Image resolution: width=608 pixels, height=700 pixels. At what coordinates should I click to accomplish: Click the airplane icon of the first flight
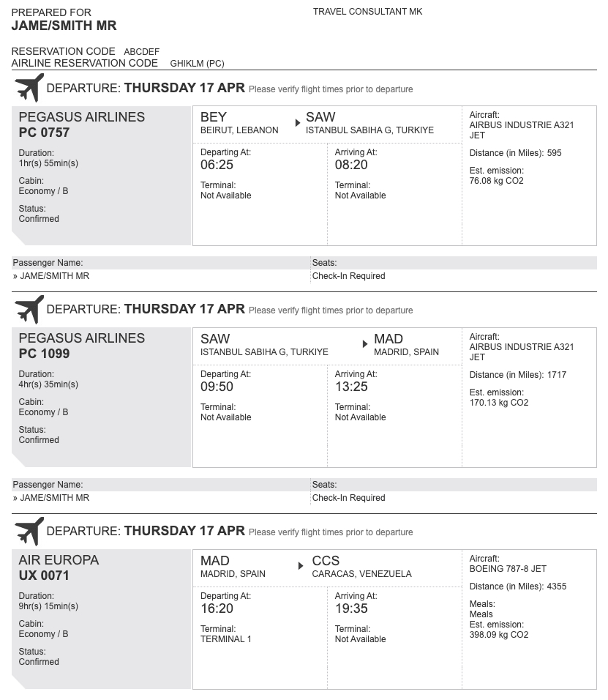tap(29, 88)
